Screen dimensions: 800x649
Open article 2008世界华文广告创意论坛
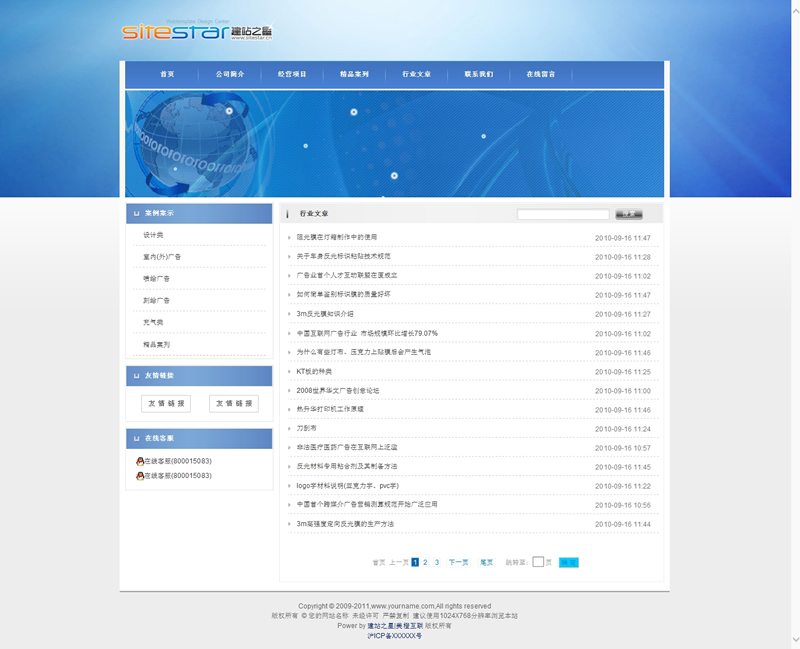point(338,391)
